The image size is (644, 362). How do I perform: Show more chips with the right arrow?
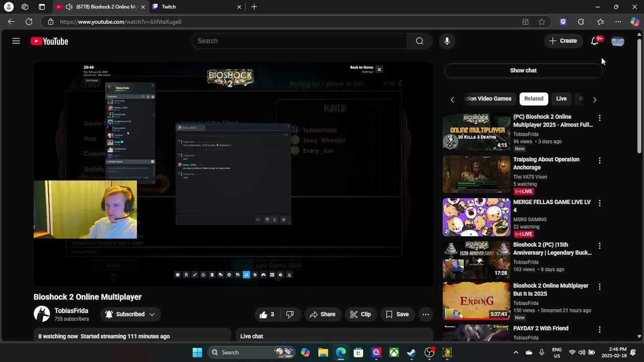[595, 100]
